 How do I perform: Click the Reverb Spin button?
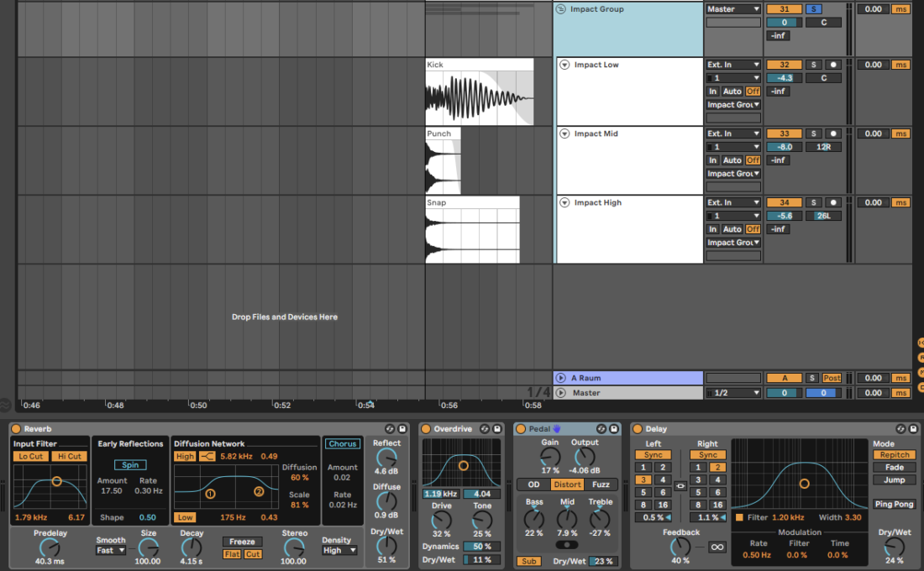click(x=130, y=465)
